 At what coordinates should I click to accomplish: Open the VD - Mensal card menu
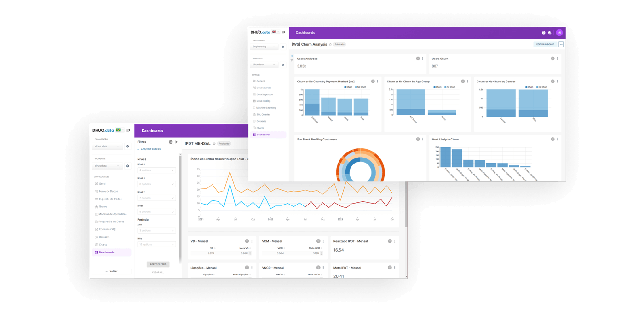[x=252, y=241]
